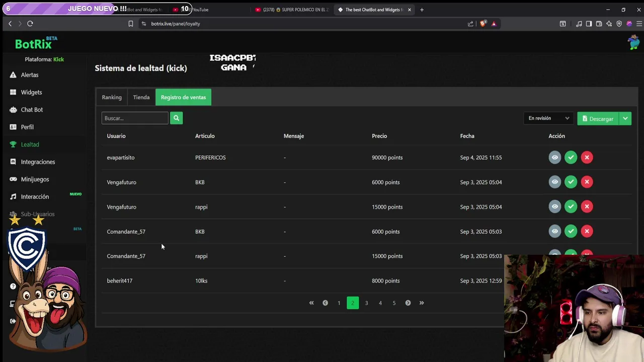Click Brave Shields lion icon in address bar
The width and height of the screenshot is (644, 362).
click(x=483, y=24)
